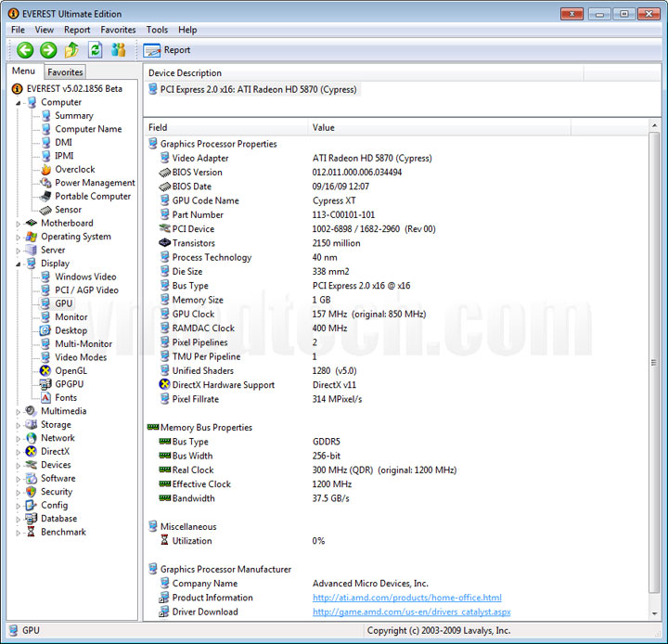This screenshot has height=644, width=668.
Task: Select the GPGPU icon in tree
Action: point(45,384)
